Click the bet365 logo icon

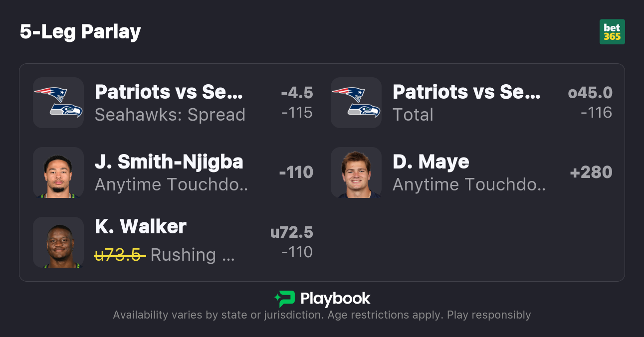[x=612, y=32]
